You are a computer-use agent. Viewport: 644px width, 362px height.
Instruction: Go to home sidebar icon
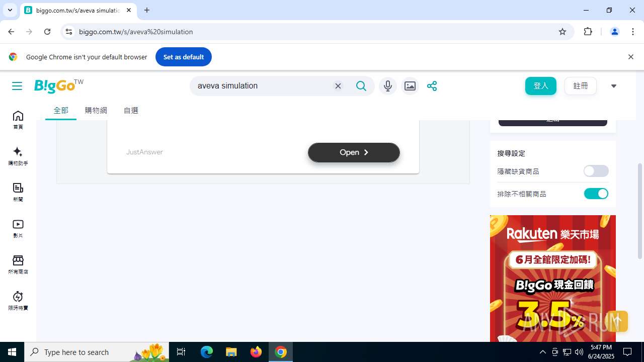tap(18, 120)
